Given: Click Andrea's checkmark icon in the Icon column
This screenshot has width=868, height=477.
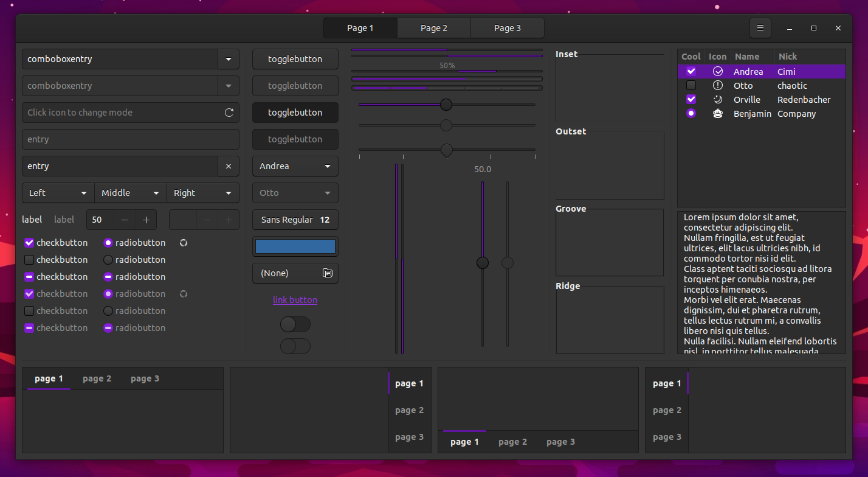Looking at the screenshot, I should click(718, 71).
